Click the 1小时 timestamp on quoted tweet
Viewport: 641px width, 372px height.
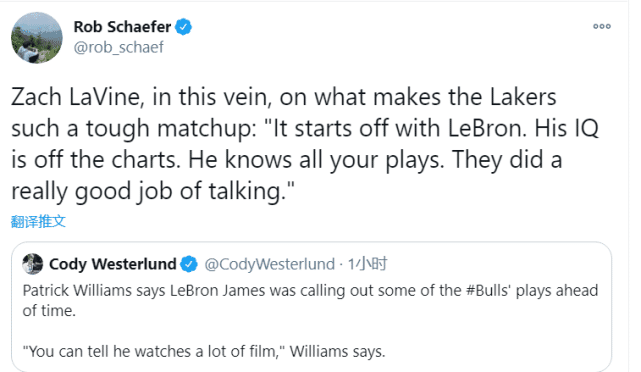pyautogui.click(x=367, y=264)
